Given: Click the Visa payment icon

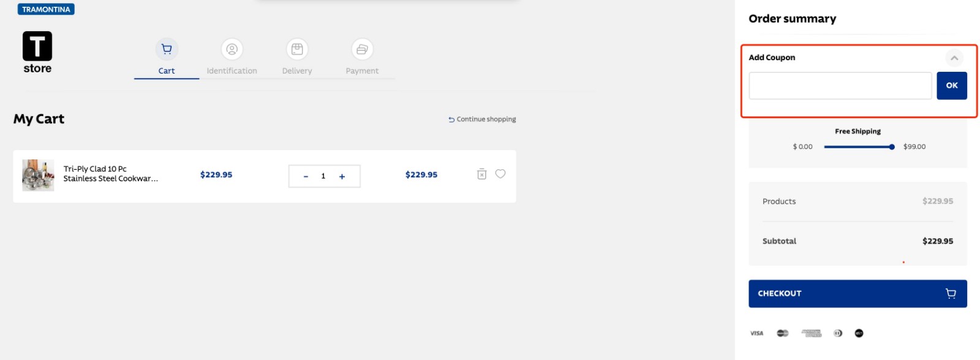Looking at the screenshot, I should 757,333.
